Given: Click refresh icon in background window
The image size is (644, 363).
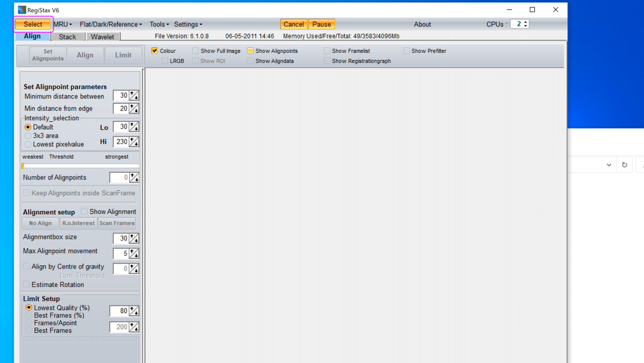Looking at the screenshot, I should pos(624,165).
